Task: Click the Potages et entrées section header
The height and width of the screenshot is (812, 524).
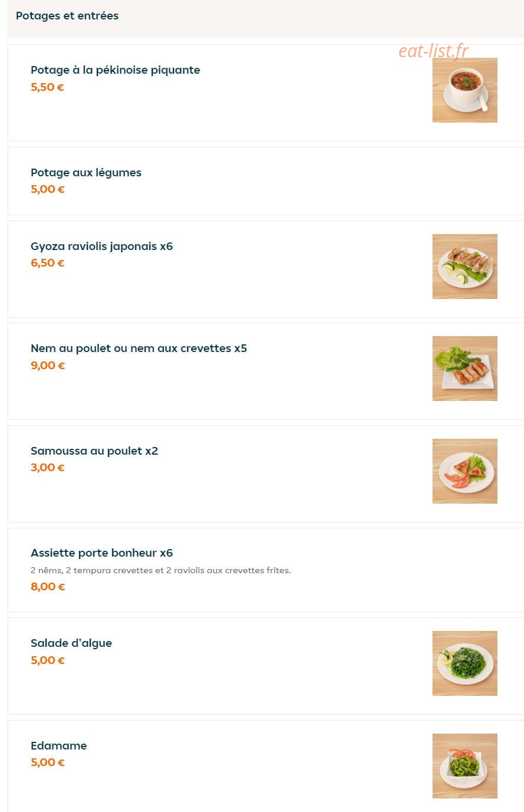Action: (67, 16)
